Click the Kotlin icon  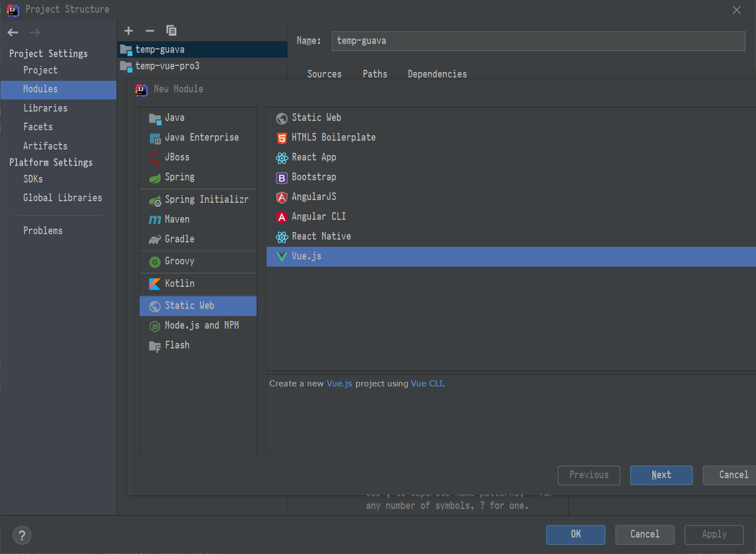pos(155,284)
